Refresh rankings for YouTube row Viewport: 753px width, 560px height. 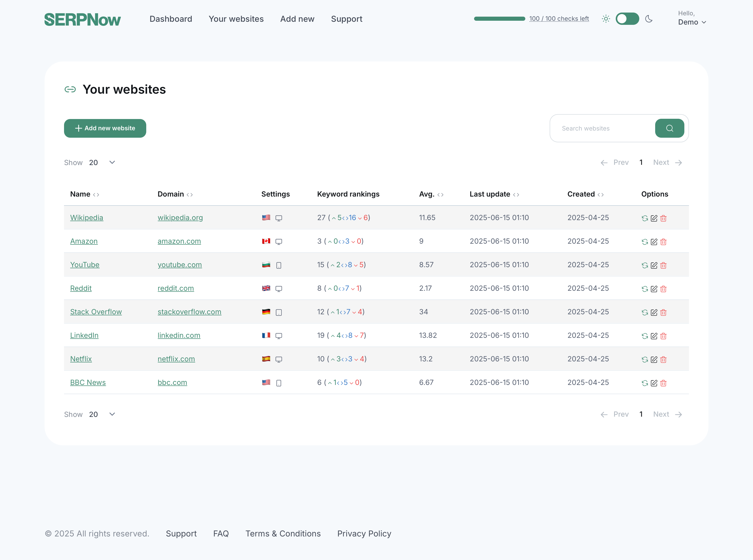click(645, 265)
